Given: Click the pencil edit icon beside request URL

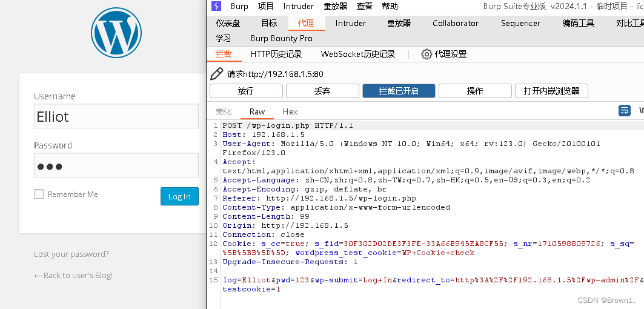Looking at the screenshot, I should point(216,74).
